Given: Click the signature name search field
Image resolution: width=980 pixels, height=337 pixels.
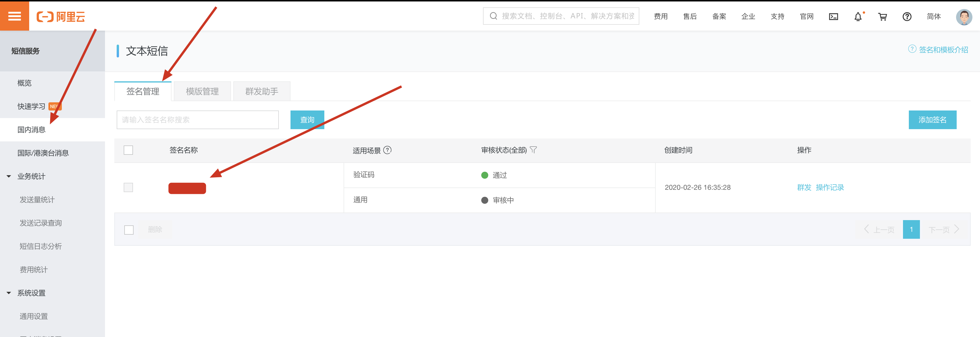Looking at the screenshot, I should [x=197, y=120].
